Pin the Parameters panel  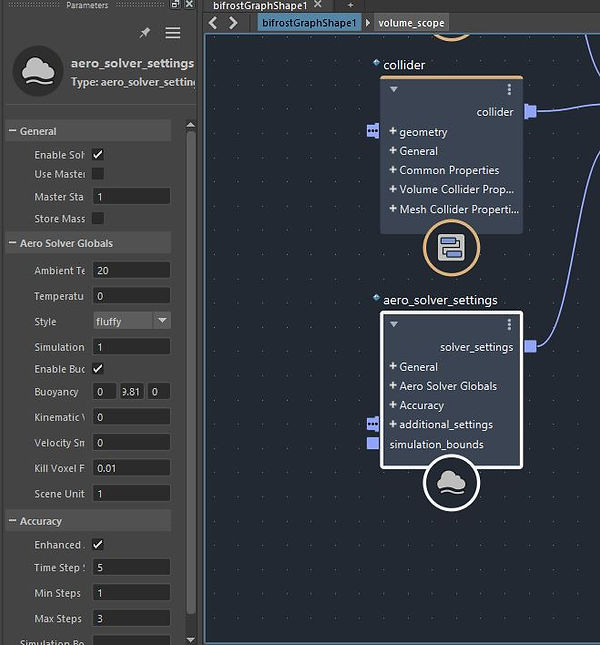click(x=144, y=33)
